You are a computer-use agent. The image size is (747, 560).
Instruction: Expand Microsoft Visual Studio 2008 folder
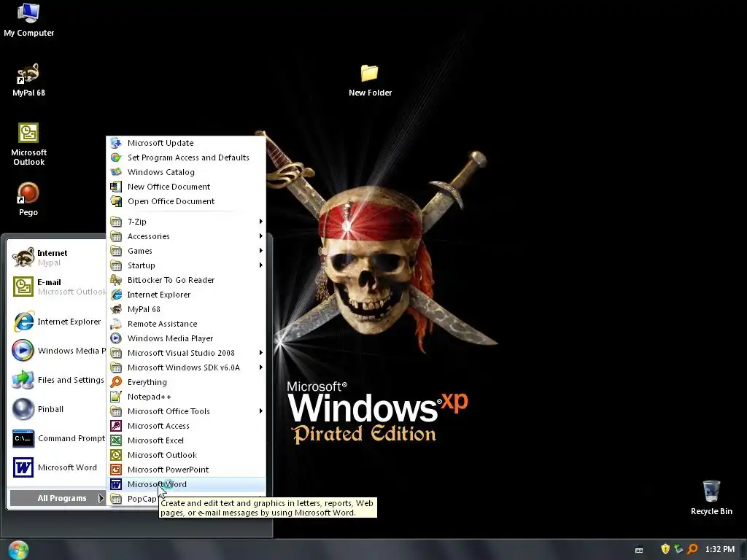[x=186, y=353]
